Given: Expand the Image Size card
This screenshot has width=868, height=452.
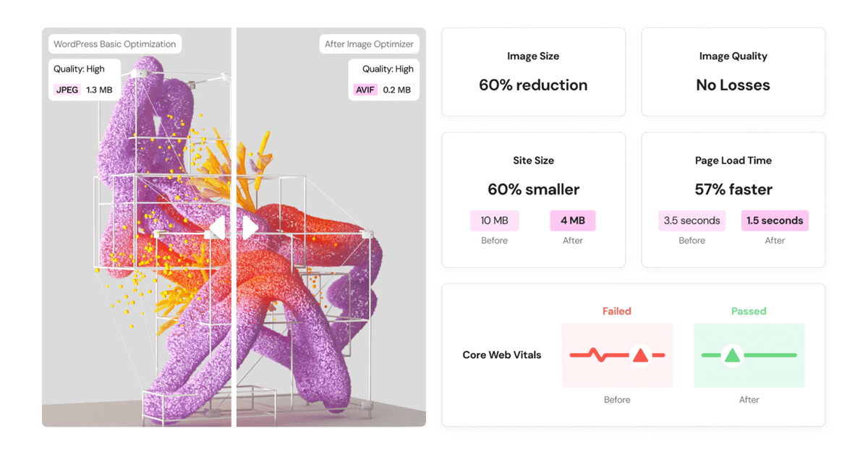Looking at the screenshot, I should pos(533,72).
